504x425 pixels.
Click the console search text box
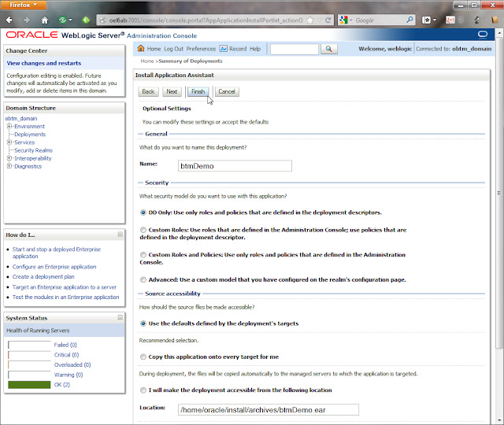coord(294,49)
